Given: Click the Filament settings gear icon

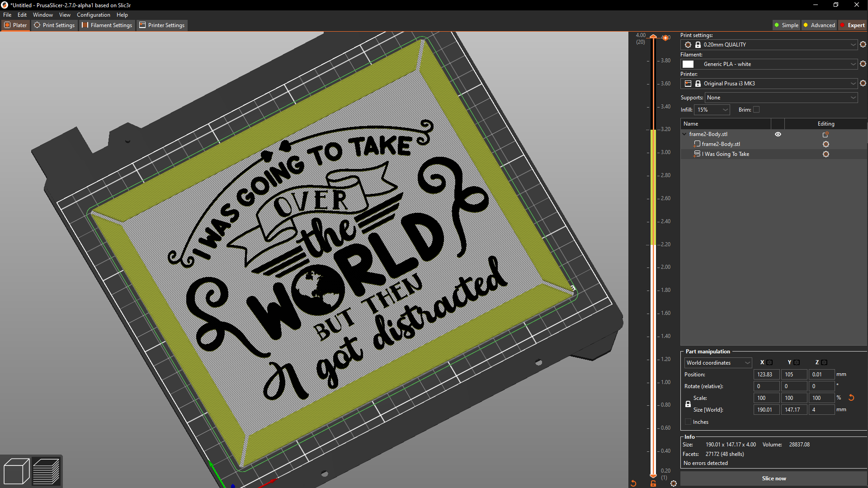Looking at the screenshot, I should coord(863,64).
